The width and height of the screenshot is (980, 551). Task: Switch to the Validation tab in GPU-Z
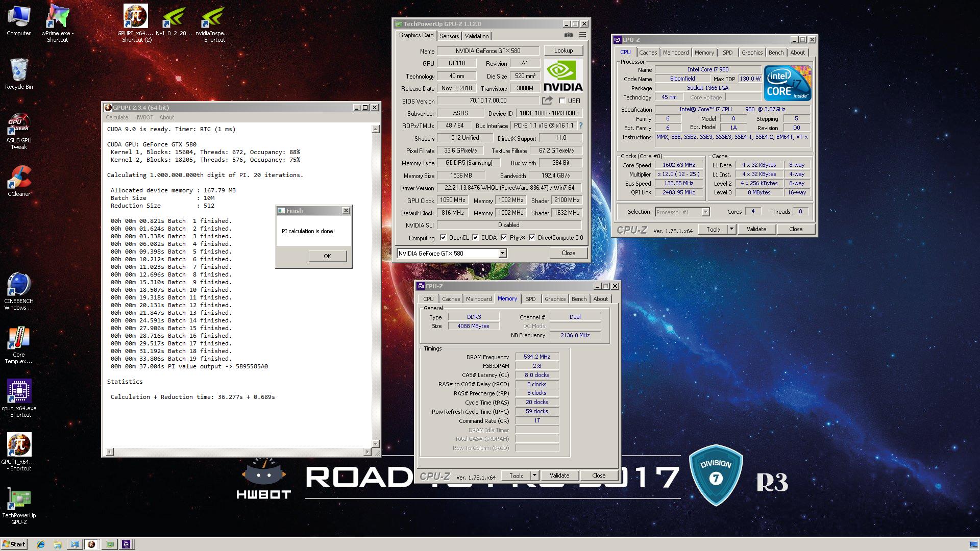click(477, 36)
